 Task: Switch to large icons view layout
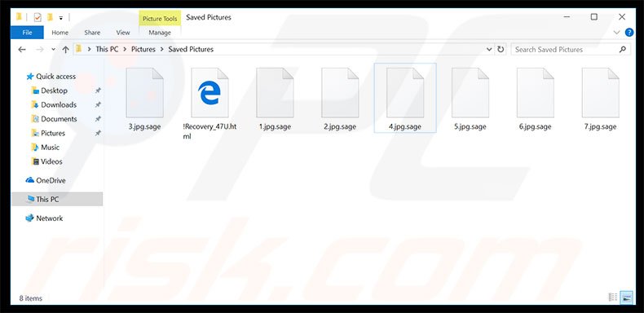(x=626, y=298)
